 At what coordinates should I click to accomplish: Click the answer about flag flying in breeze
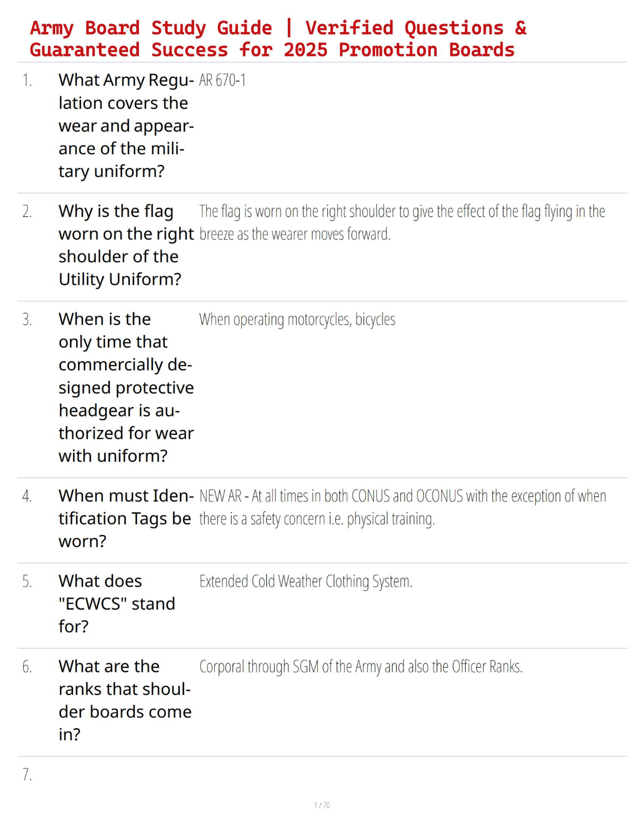click(402, 223)
